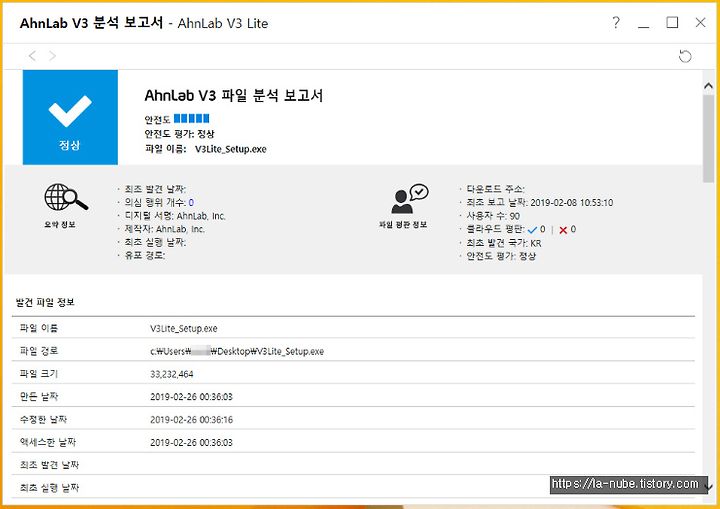Click the 유포 경로 label

145,256
